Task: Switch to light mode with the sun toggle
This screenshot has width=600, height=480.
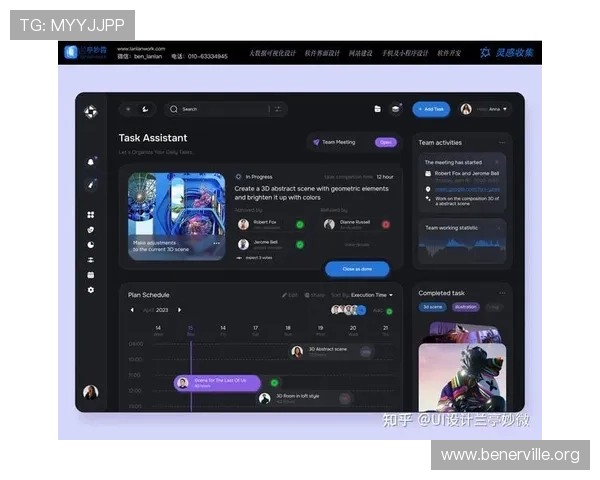Action: [x=127, y=109]
